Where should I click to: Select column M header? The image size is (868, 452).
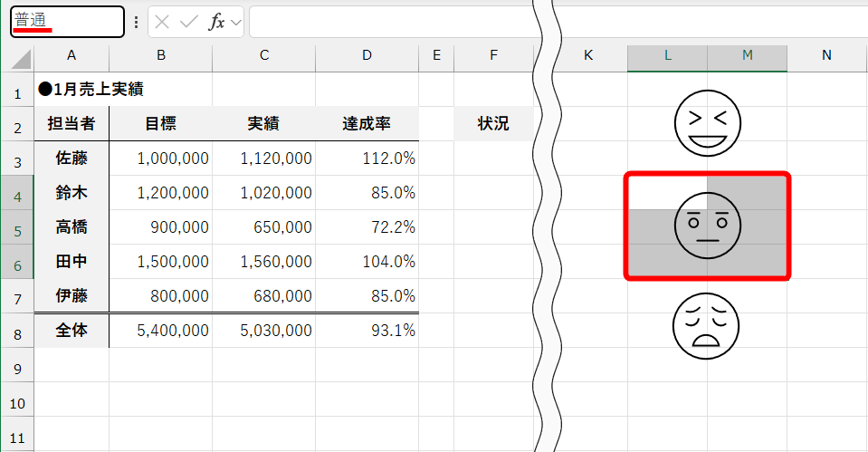click(x=748, y=55)
